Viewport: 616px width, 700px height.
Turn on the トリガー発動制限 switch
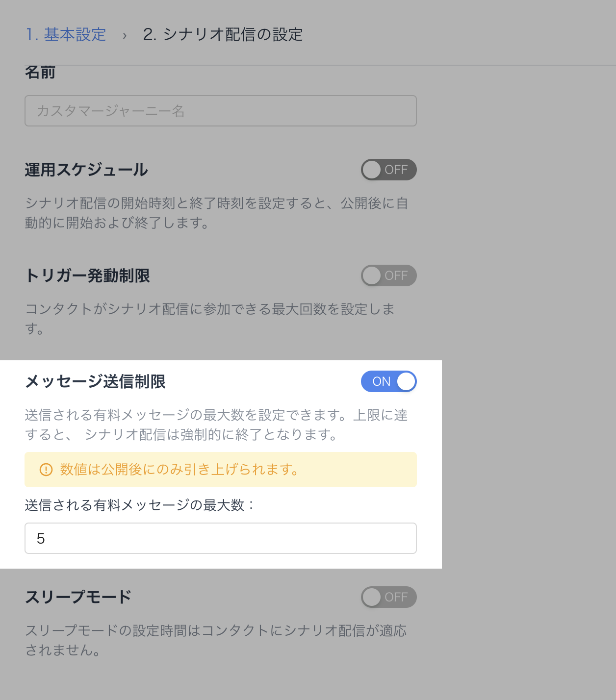(388, 275)
